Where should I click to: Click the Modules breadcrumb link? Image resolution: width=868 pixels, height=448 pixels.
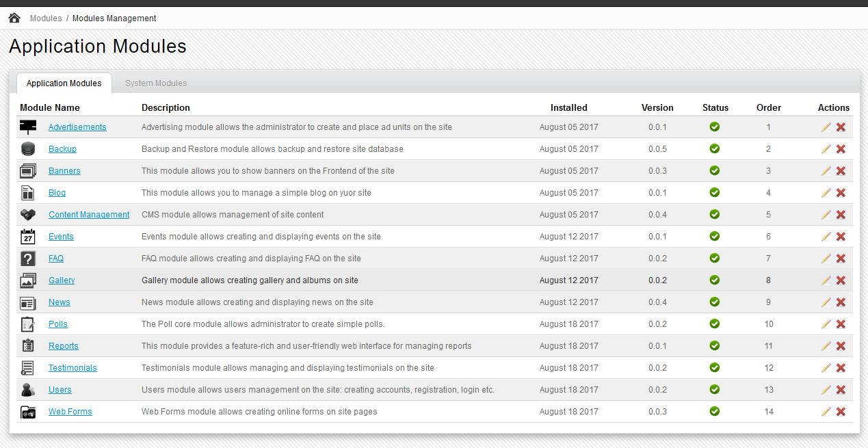45,18
